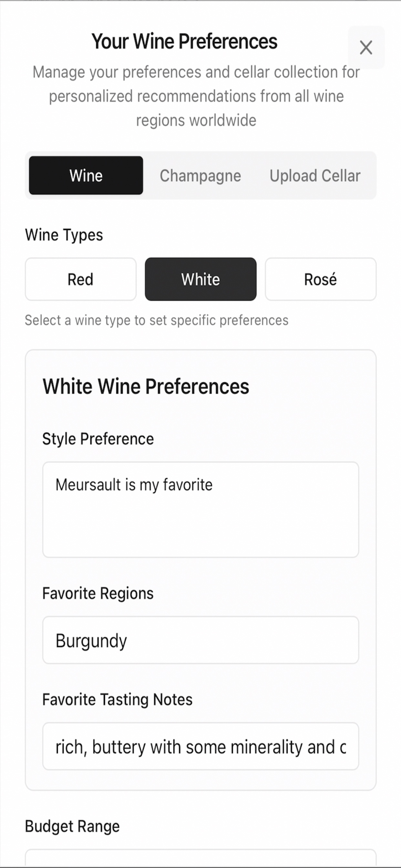The width and height of the screenshot is (401, 868).
Task: Toggle the Rosé wine type
Action: coord(321,279)
